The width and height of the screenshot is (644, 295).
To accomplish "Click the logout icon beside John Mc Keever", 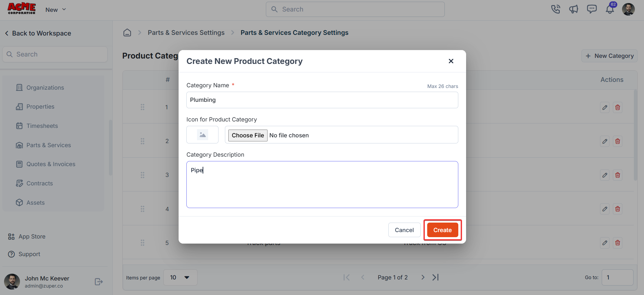I will pyautogui.click(x=98, y=282).
